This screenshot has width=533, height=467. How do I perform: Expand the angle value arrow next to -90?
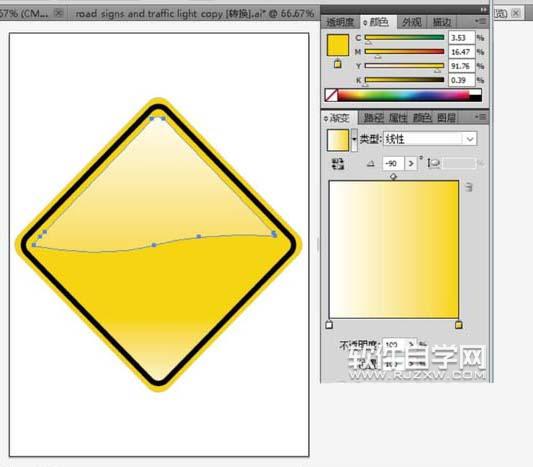411,163
